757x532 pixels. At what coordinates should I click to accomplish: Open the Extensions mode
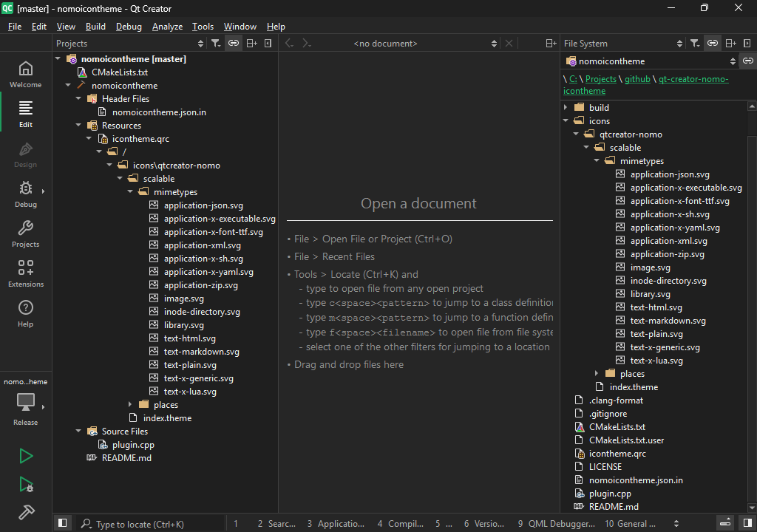tap(26, 274)
